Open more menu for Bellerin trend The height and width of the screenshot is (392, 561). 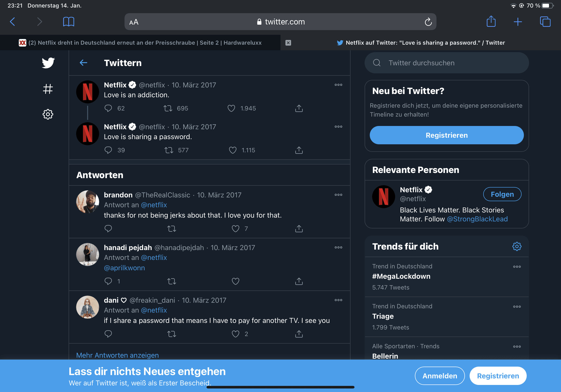(x=517, y=346)
